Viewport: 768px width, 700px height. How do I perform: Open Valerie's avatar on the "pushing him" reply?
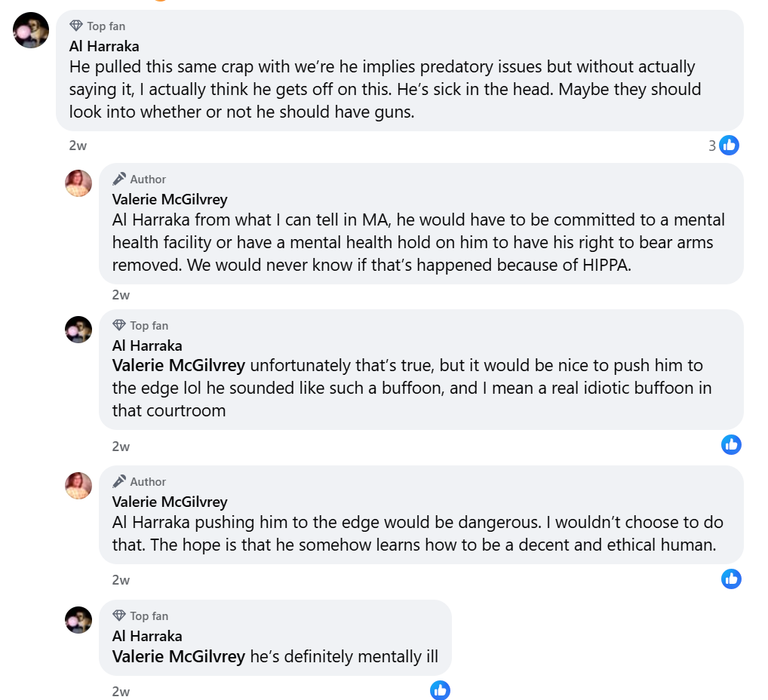point(78,486)
